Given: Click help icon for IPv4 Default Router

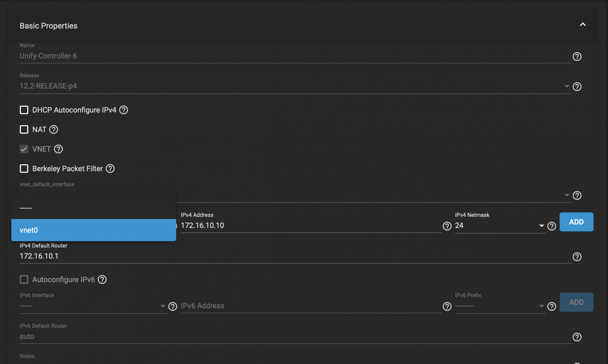Looking at the screenshot, I should click(x=577, y=257).
